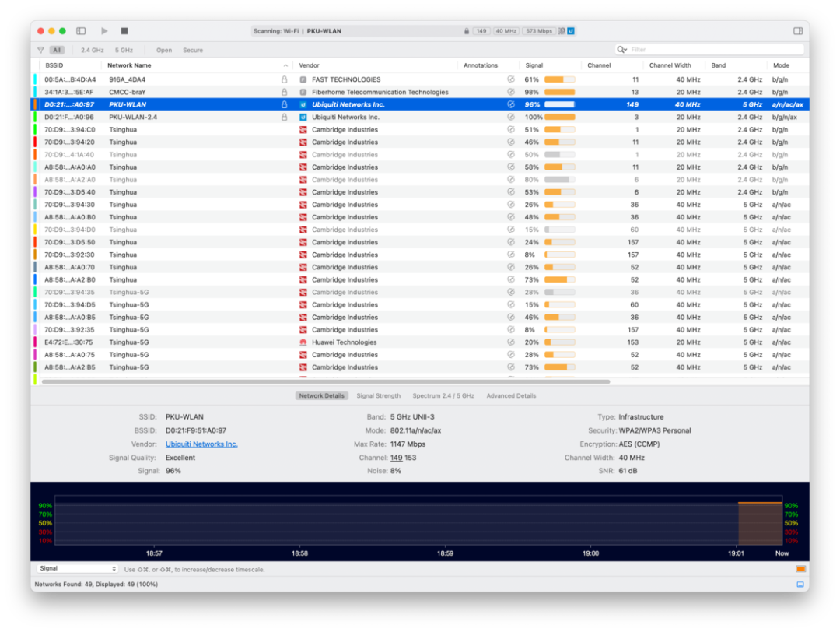This screenshot has width=840, height=632.
Task: Sort by Vendor column header
Action: pyautogui.click(x=309, y=65)
